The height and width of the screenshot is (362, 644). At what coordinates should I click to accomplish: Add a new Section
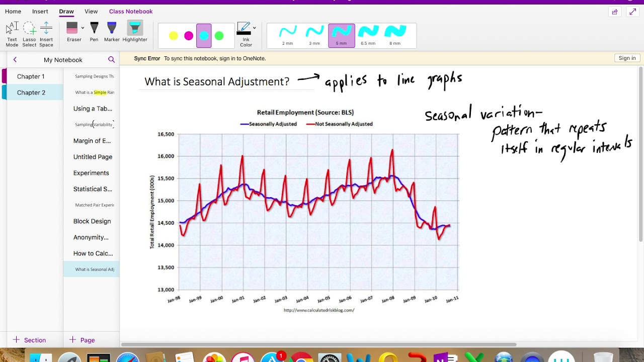click(30, 340)
